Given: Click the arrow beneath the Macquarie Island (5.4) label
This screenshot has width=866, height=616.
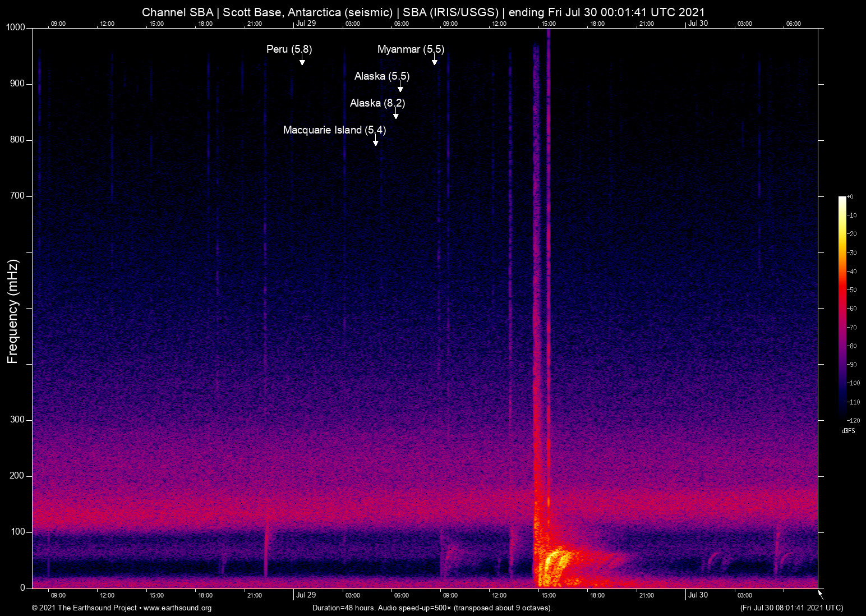Looking at the screenshot, I should click(x=375, y=141).
